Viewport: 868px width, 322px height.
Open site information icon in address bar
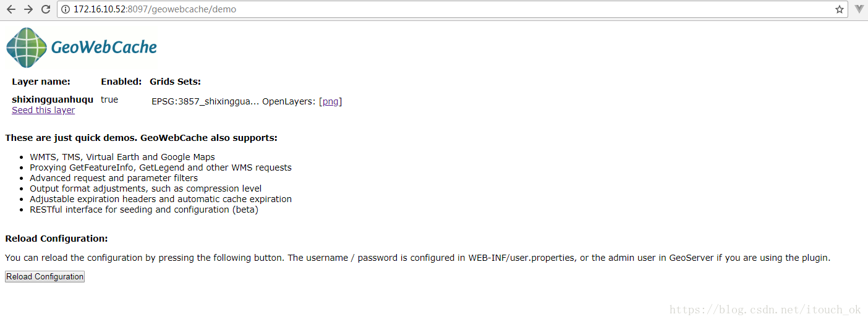(x=66, y=9)
